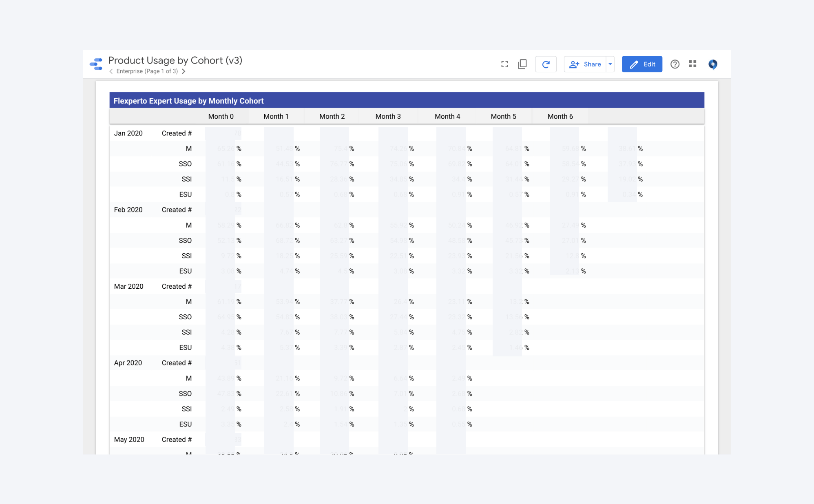The image size is (814, 504).
Task: Click the Share button
Action: [585, 64]
